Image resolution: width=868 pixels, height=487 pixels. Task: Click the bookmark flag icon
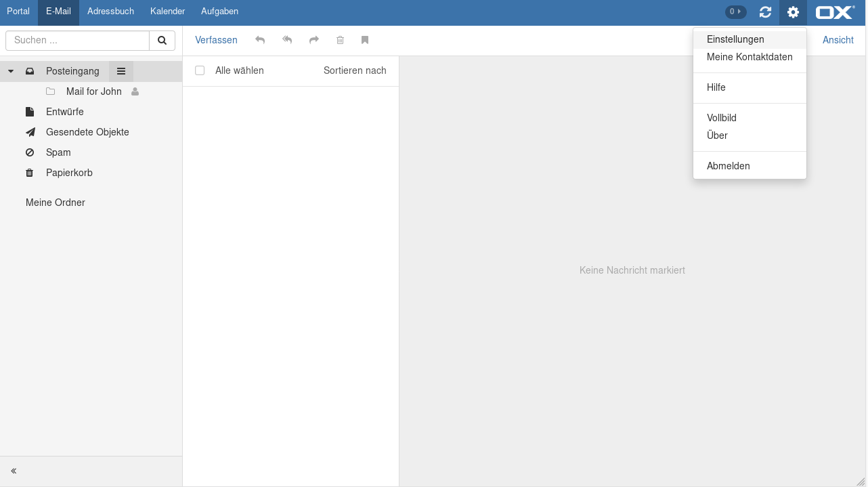click(x=365, y=40)
